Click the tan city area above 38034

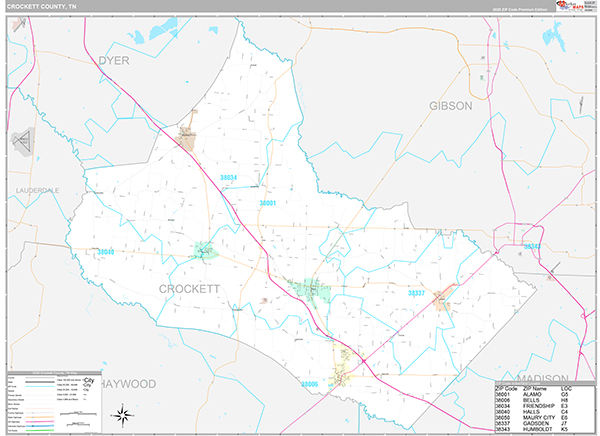(187, 139)
